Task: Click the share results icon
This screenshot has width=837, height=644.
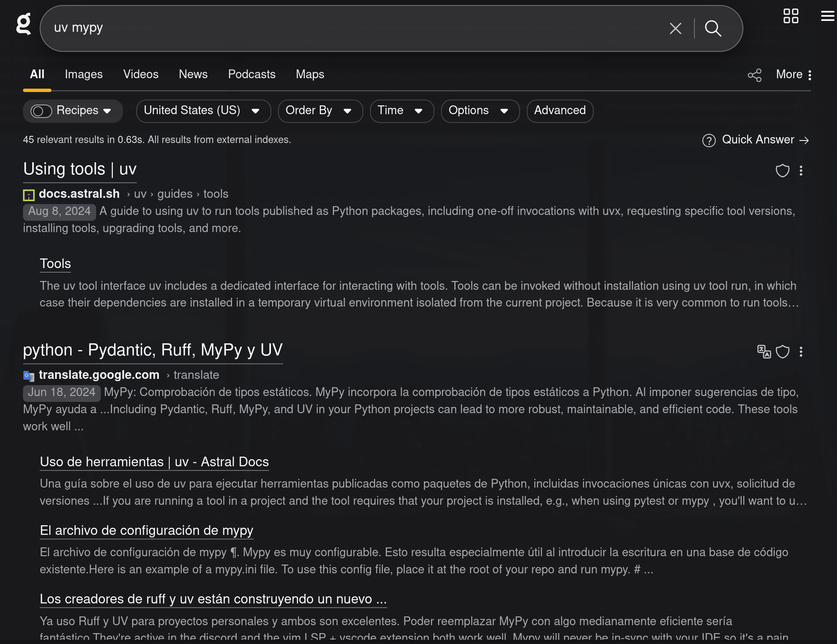Action: [x=755, y=75]
